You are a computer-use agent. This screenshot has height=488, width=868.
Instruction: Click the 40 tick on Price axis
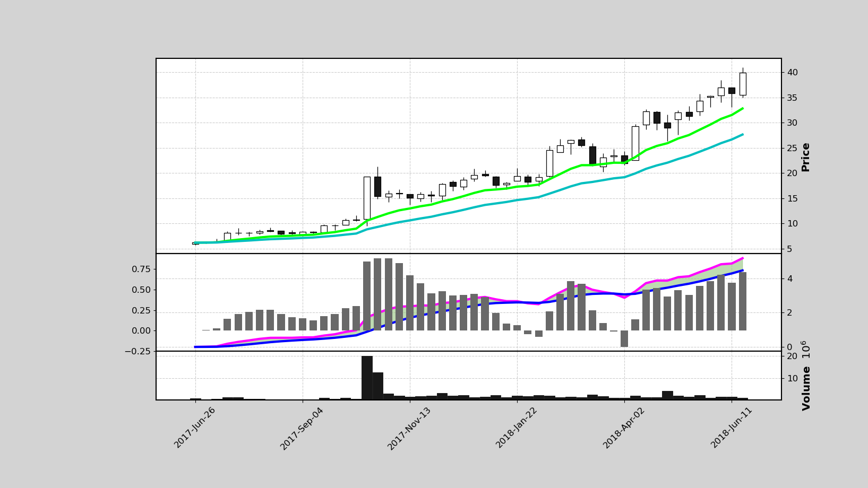click(793, 72)
